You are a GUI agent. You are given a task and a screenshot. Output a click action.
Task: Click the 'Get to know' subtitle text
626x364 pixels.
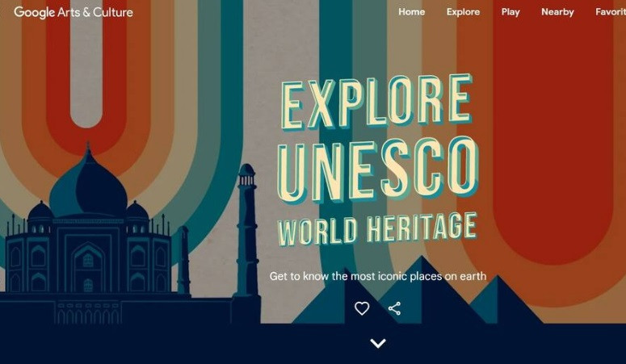point(377,276)
